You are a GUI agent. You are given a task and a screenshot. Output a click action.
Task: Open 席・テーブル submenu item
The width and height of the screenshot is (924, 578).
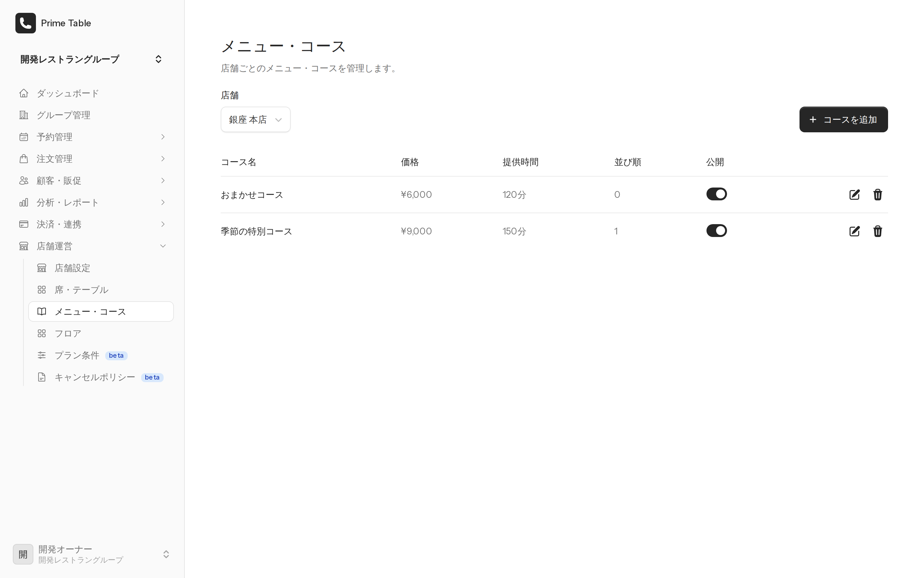(x=101, y=290)
